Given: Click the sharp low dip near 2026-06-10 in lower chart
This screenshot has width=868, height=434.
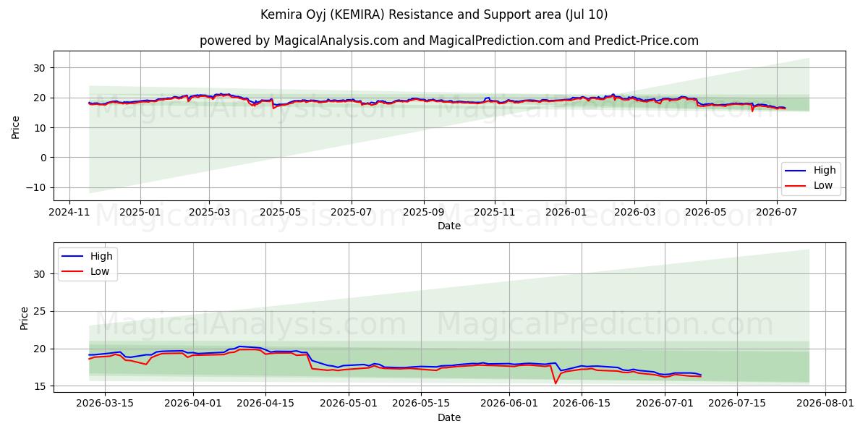Looking at the screenshot, I should point(556,383).
